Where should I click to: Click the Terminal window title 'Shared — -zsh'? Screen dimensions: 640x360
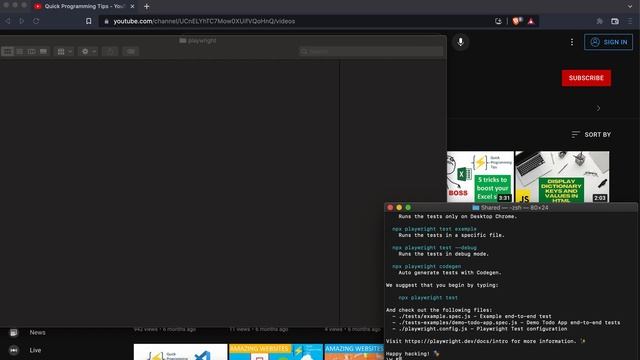tap(510, 208)
